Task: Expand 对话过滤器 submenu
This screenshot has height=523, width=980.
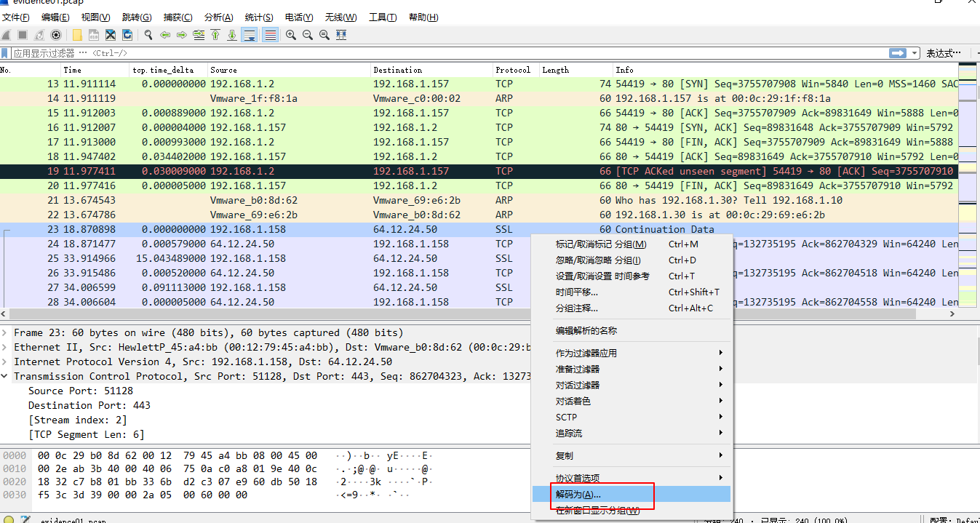Action: point(631,385)
